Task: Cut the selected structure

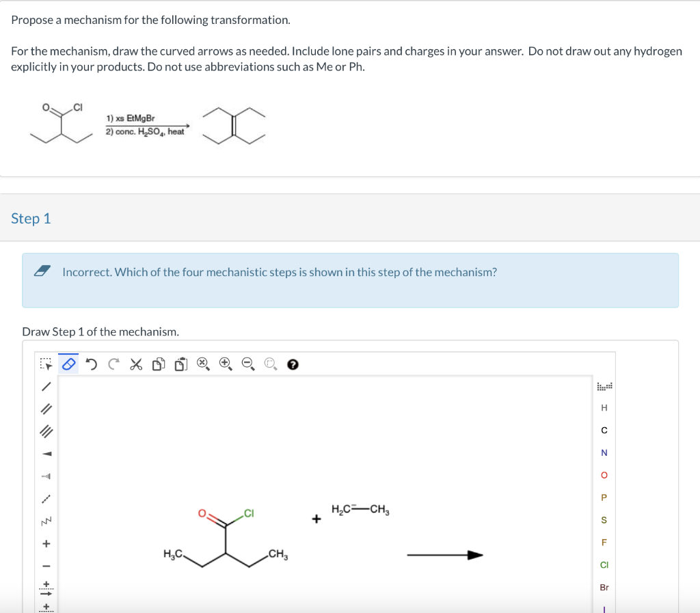Action: coord(135,364)
